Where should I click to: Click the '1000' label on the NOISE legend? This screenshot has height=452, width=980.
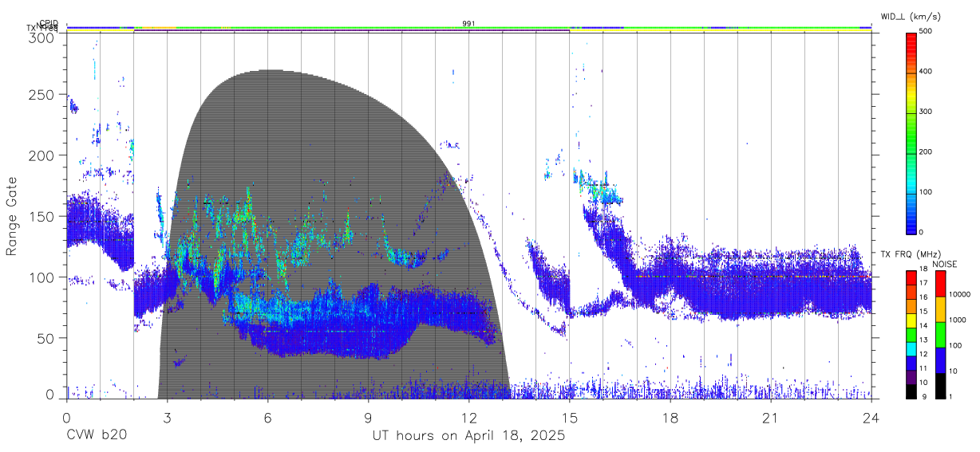[x=958, y=320]
